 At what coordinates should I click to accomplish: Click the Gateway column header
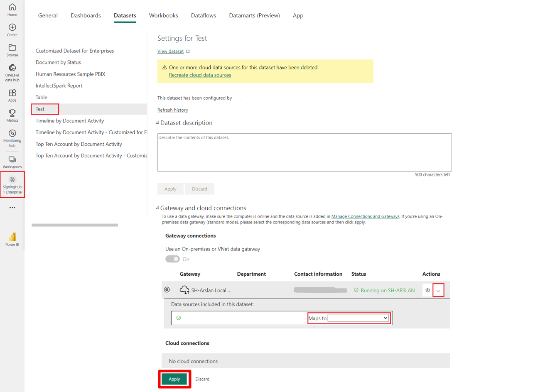190,274
